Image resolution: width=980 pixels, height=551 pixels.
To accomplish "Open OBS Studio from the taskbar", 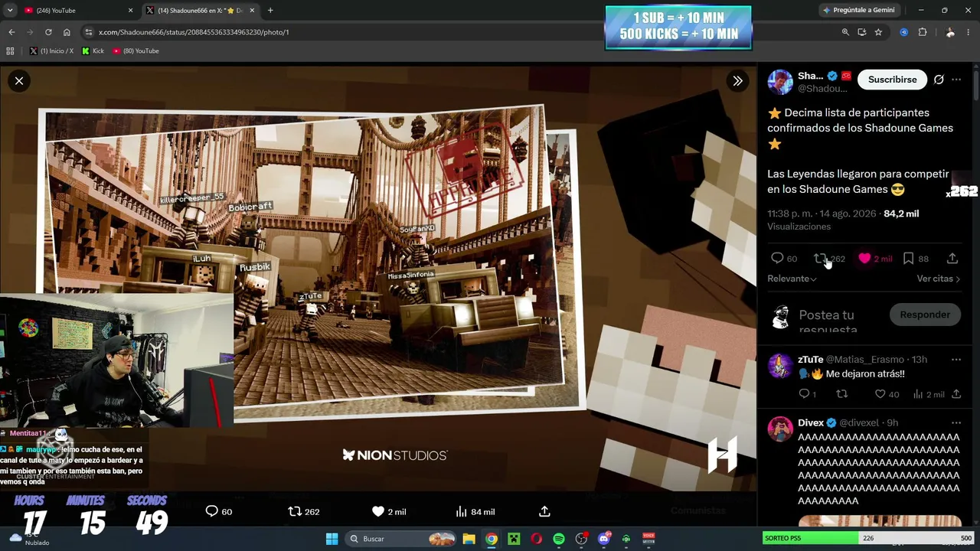I will click(x=581, y=539).
